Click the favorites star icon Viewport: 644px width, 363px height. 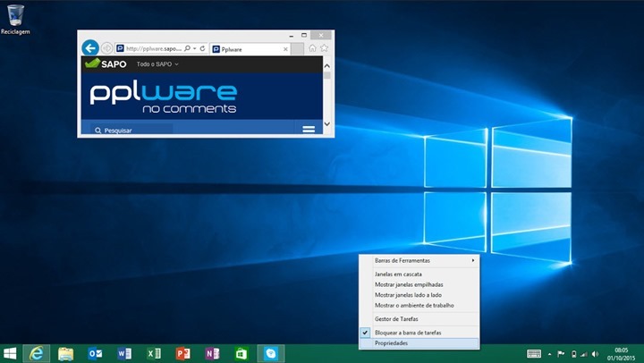click(x=324, y=48)
